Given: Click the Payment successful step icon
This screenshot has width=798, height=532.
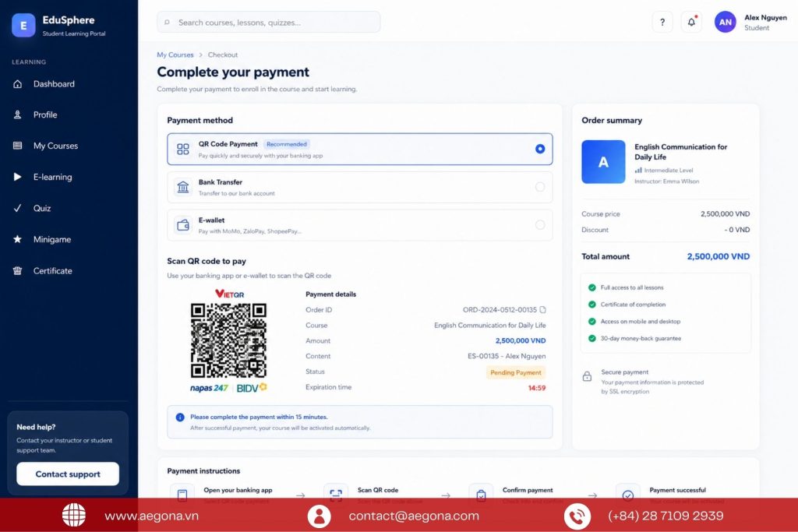Looking at the screenshot, I should coord(628,495).
